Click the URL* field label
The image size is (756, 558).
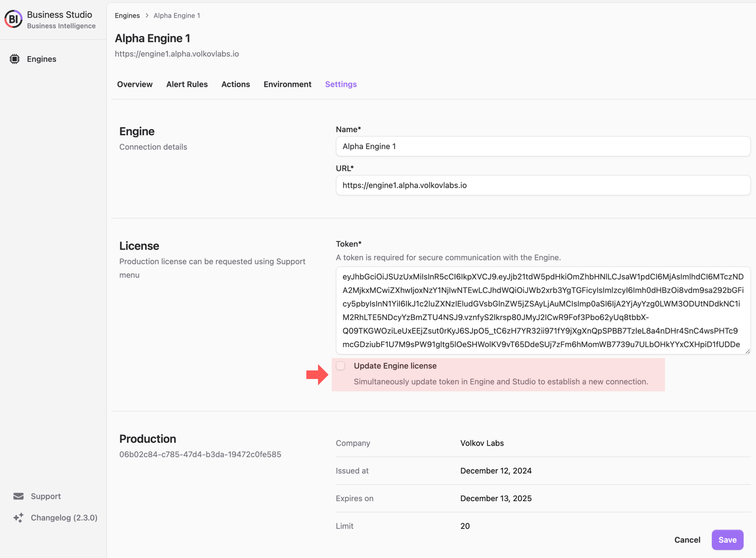344,168
